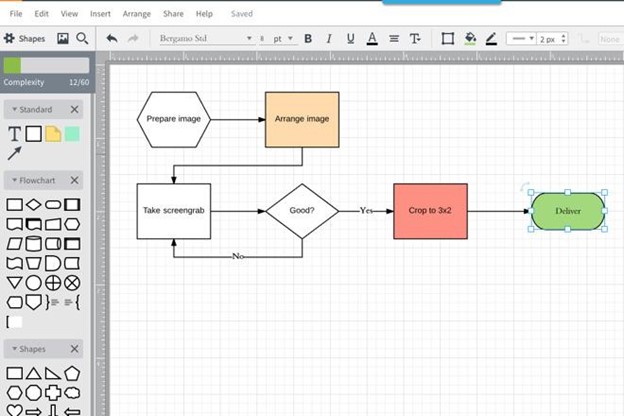Open the None arrow style dropdown
Image resolution: width=624 pixels, height=416 pixels.
click(610, 39)
